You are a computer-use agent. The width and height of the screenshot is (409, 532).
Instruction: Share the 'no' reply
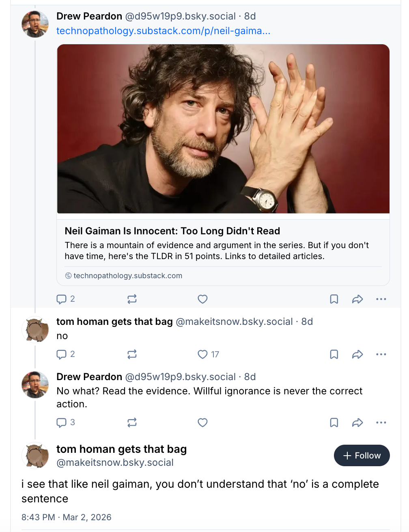pos(357,355)
